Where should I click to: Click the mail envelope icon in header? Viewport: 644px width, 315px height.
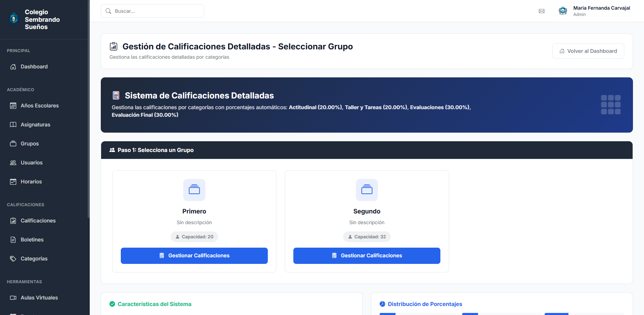pos(541,11)
